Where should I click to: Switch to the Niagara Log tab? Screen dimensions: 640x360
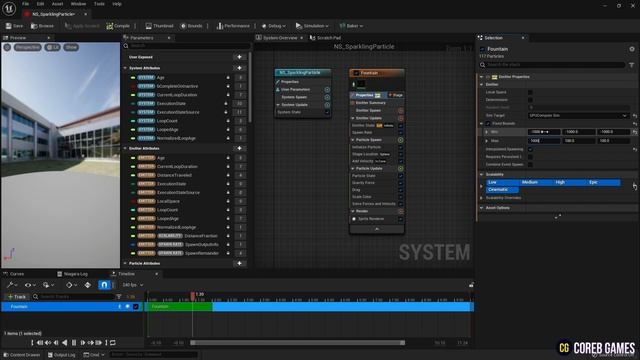(73, 274)
